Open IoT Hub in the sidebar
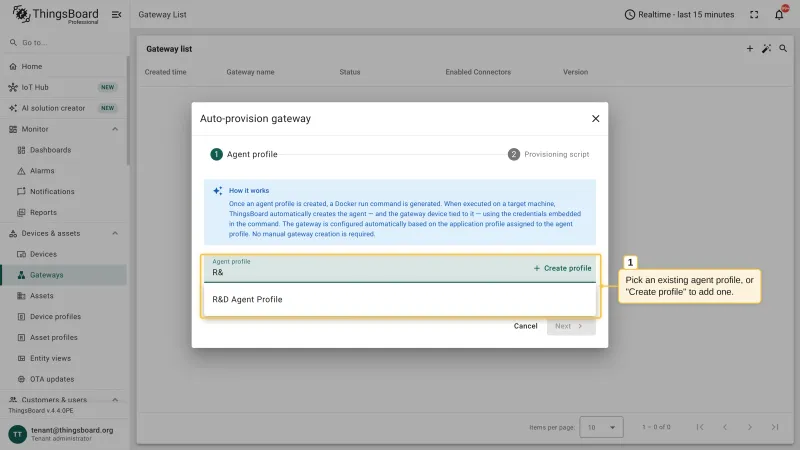 [63, 87]
